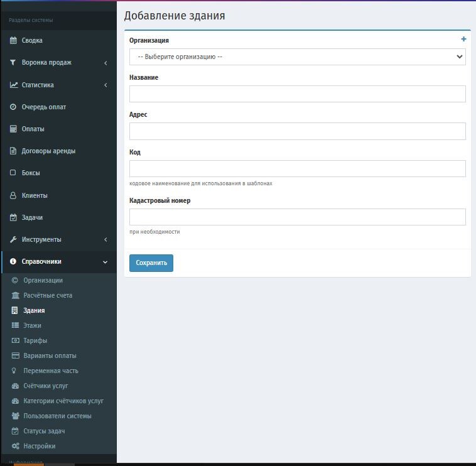Click the Код input field

[x=297, y=168]
